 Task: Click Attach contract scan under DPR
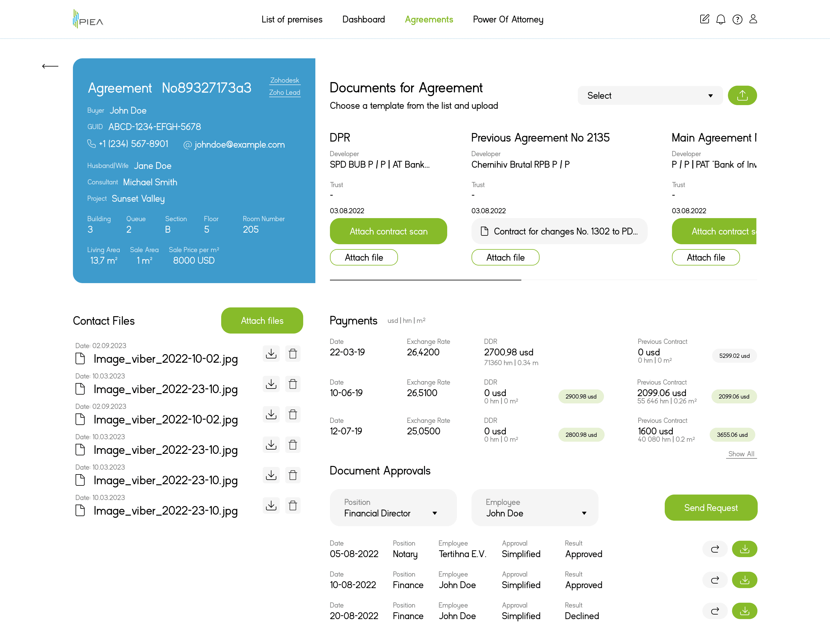388,231
